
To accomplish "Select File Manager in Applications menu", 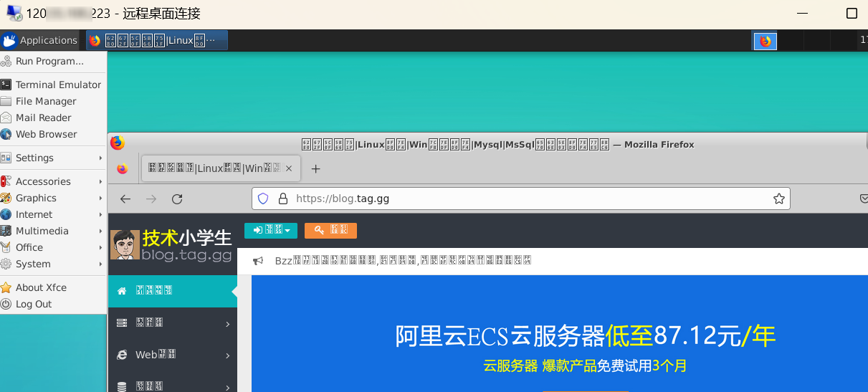I will pos(46,101).
